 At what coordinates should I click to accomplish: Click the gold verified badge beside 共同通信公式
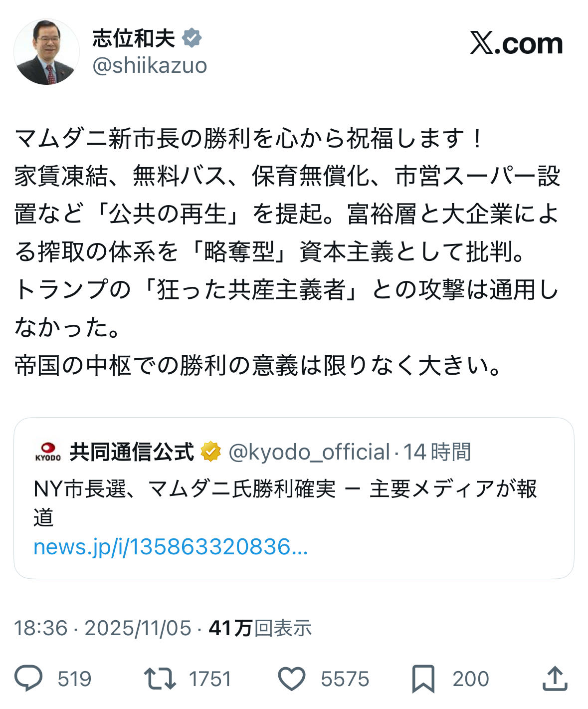pos(210,452)
